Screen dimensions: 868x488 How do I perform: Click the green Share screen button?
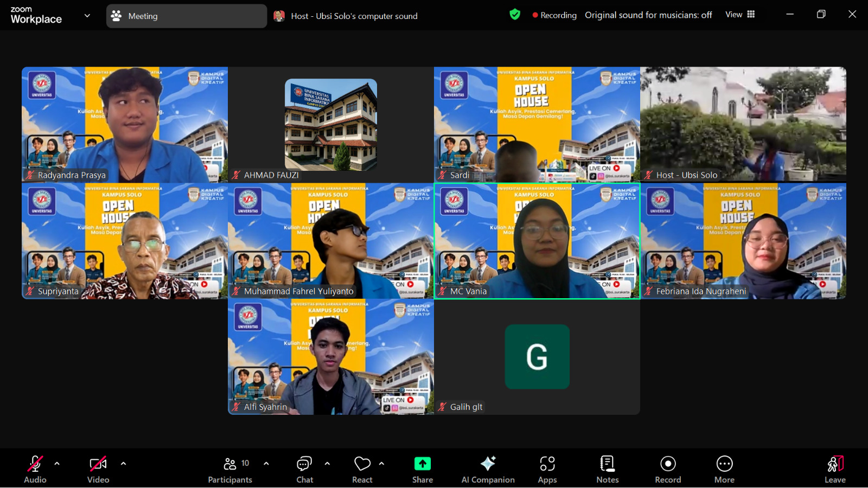(x=423, y=470)
